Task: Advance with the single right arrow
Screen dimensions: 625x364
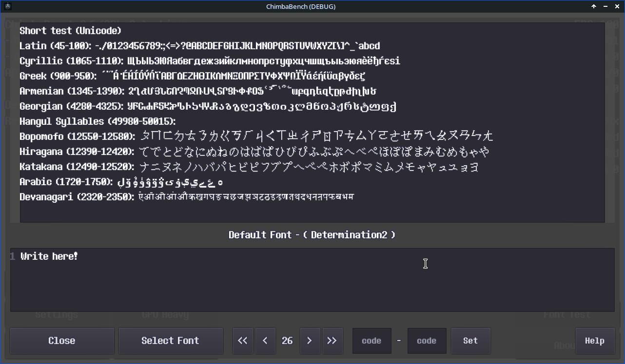Action: (309, 341)
